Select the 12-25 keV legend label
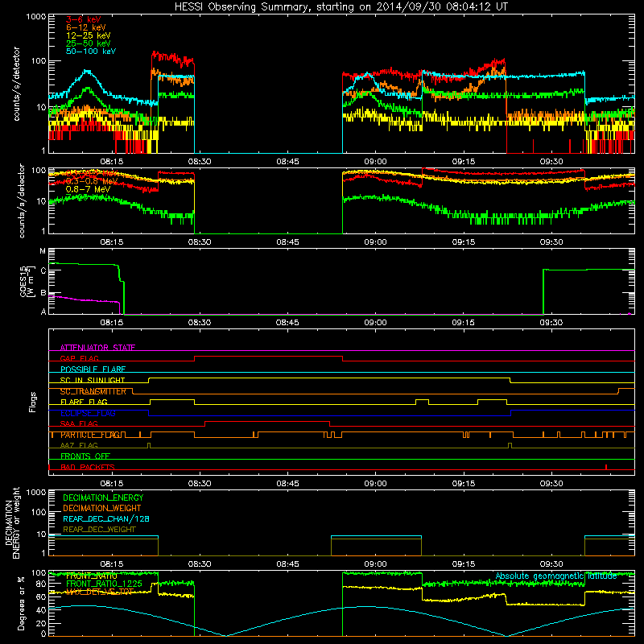This screenshot has width=644, height=644. tap(89, 35)
